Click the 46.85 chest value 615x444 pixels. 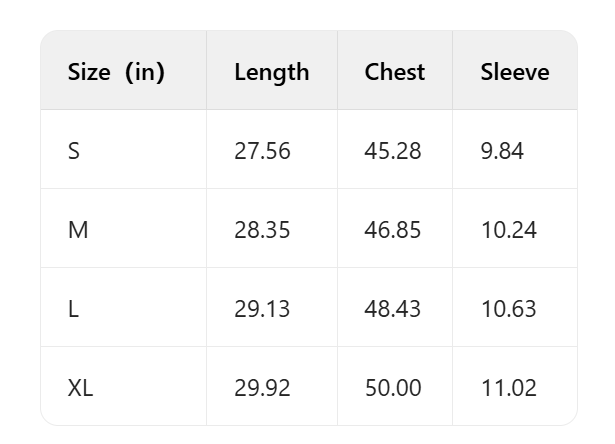coord(393,230)
